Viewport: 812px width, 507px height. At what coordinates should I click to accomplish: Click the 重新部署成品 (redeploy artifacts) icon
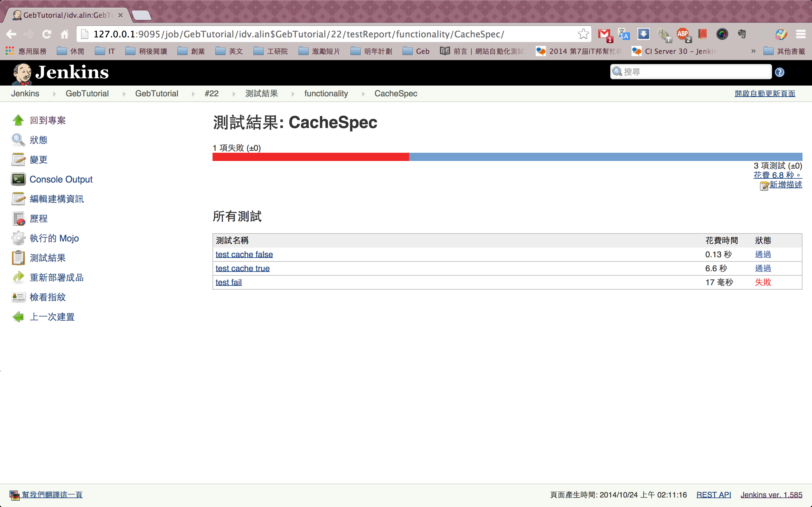coord(17,278)
